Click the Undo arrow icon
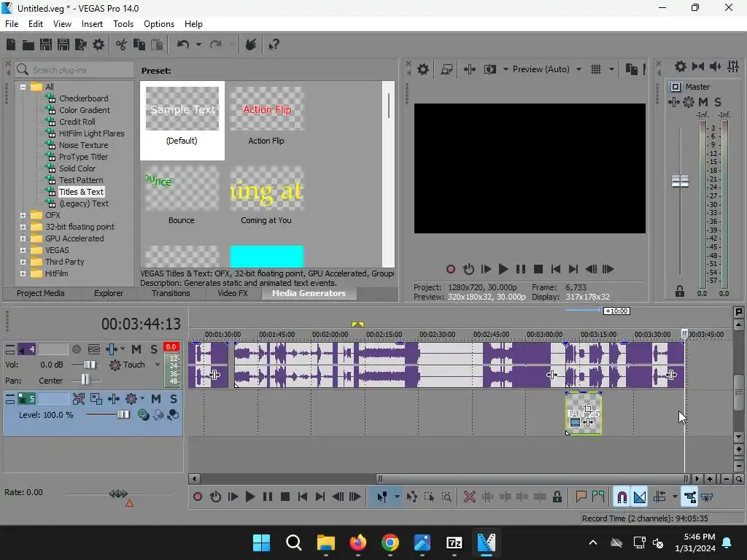The image size is (747, 560). pyautogui.click(x=183, y=44)
